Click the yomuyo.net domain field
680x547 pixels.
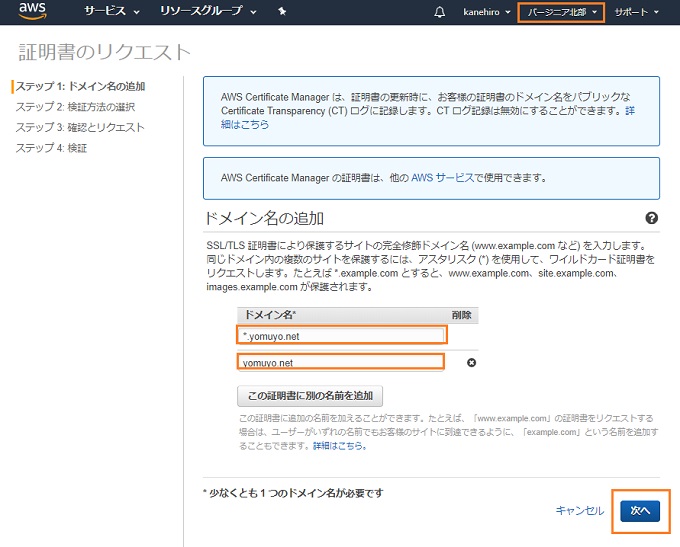click(x=341, y=362)
